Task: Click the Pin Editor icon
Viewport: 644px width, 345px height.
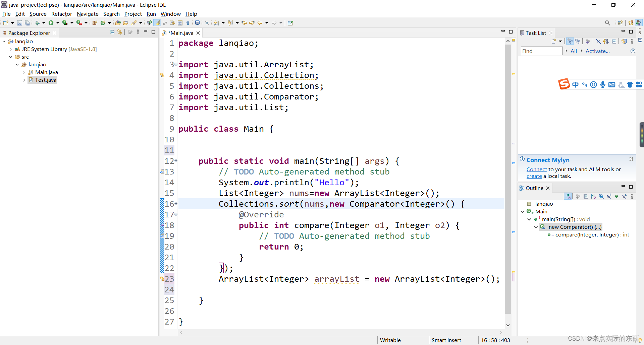Action: click(x=290, y=23)
